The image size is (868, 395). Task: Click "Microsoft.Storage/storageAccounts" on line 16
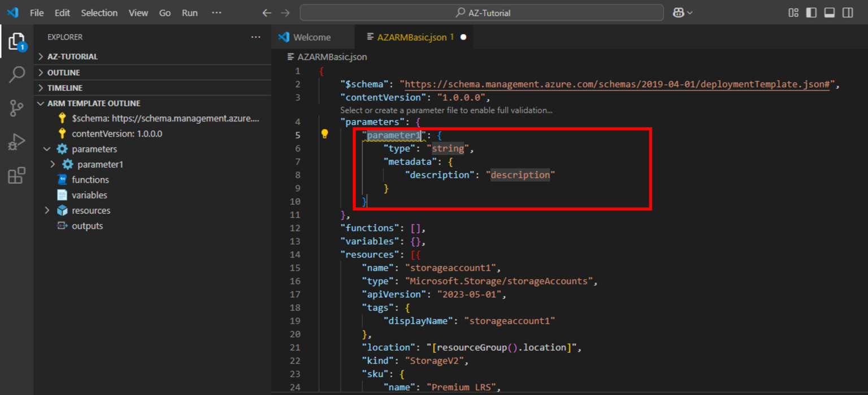click(498, 281)
